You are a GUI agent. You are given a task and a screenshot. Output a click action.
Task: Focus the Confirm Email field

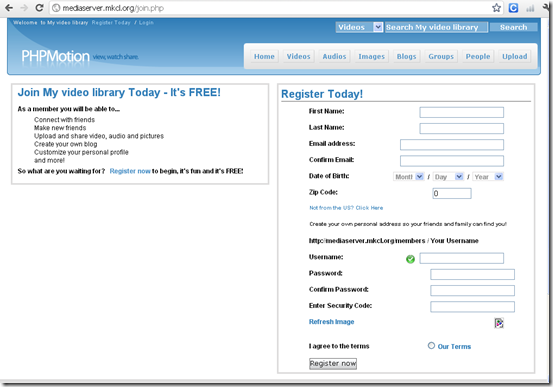click(x=452, y=161)
